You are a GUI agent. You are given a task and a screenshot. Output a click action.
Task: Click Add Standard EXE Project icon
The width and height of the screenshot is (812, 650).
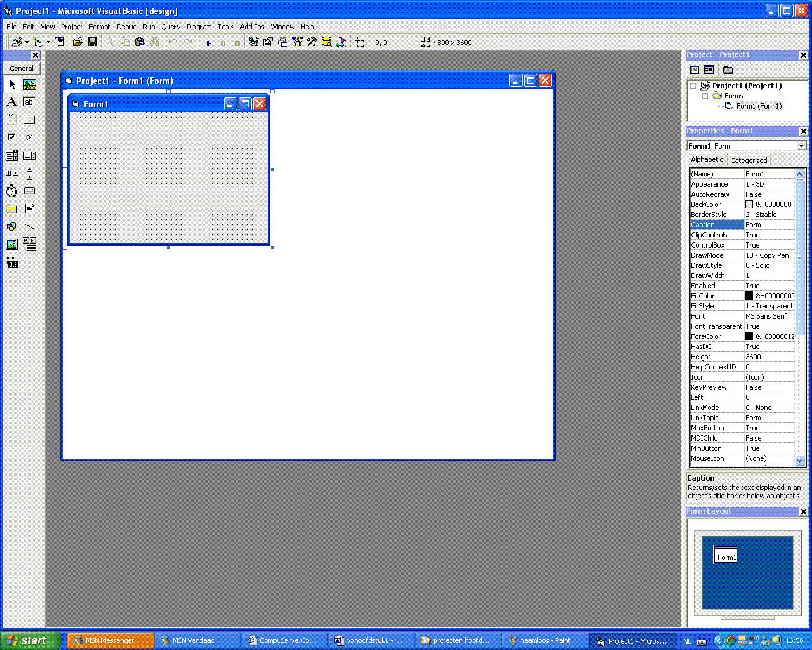(16, 43)
